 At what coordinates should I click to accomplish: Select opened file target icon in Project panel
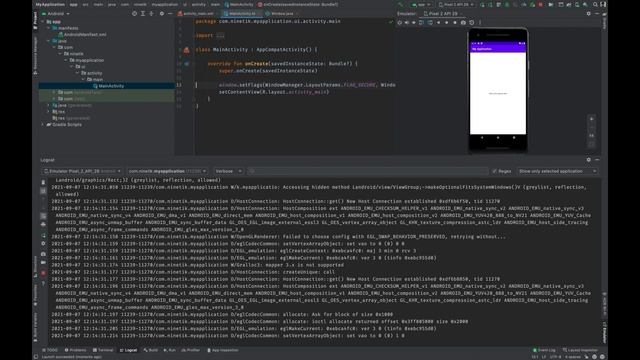[x=134, y=14]
